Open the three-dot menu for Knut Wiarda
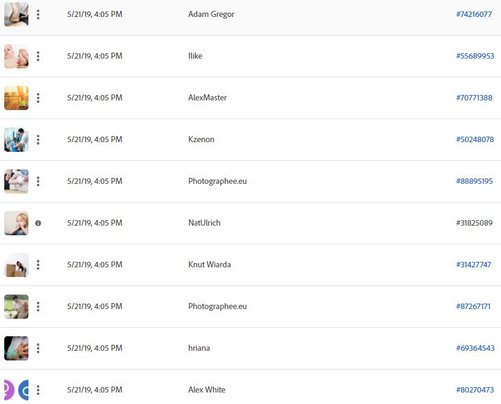 click(38, 265)
